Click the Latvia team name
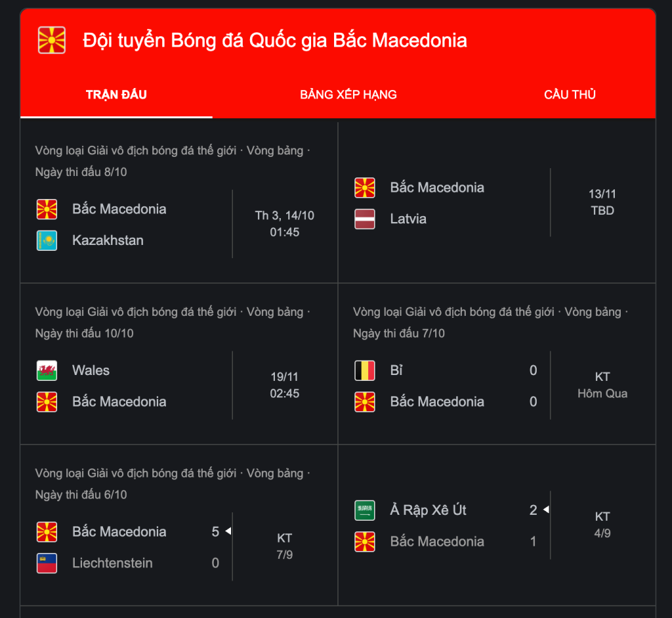The width and height of the screenshot is (672, 618). click(408, 219)
